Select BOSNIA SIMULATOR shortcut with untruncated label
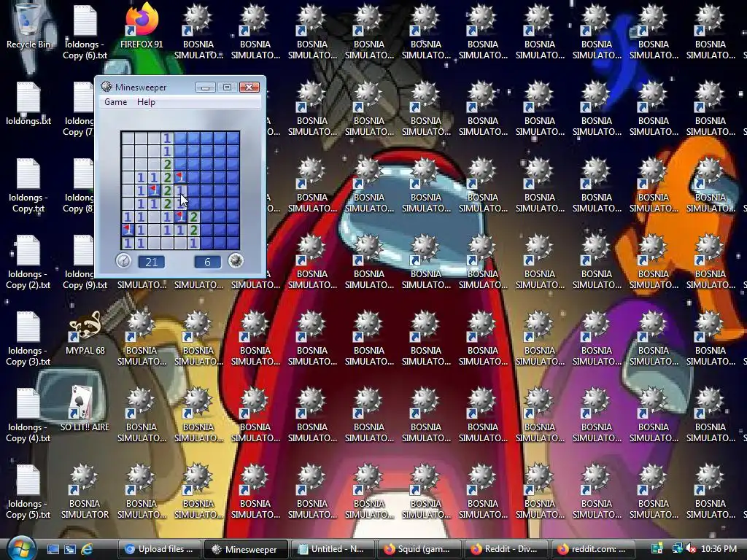Image resolution: width=747 pixels, height=560 pixels. pyautogui.click(x=85, y=492)
